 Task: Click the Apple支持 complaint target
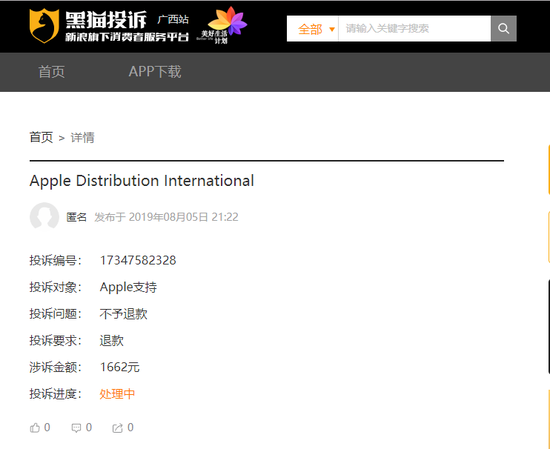(128, 287)
